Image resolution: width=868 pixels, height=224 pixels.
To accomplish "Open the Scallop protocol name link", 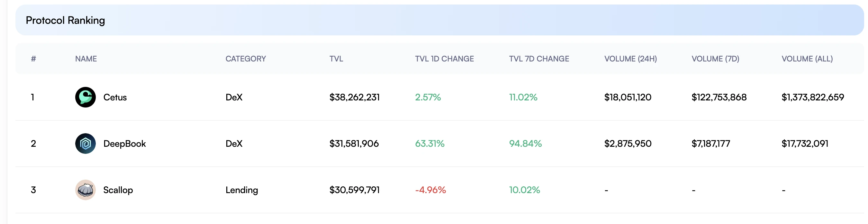I will click(118, 190).
